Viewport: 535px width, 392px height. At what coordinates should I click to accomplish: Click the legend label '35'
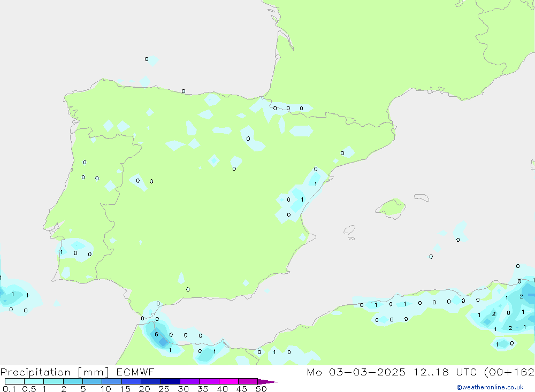coord(203,389)
